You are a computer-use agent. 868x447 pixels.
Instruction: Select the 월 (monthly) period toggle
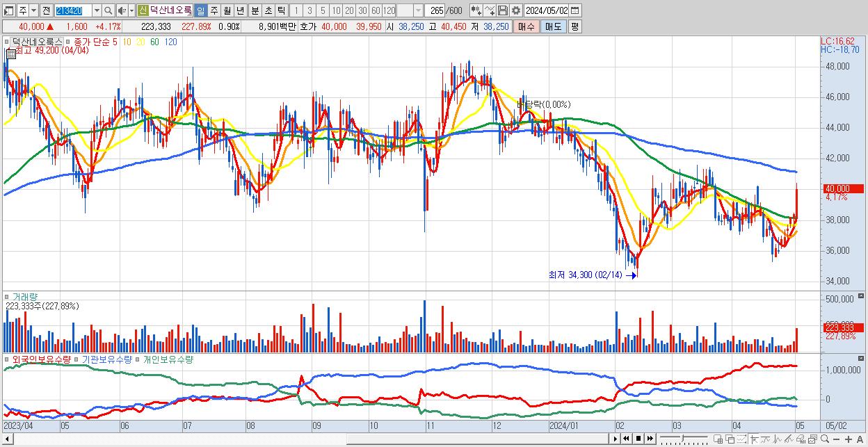coord(227,10)
